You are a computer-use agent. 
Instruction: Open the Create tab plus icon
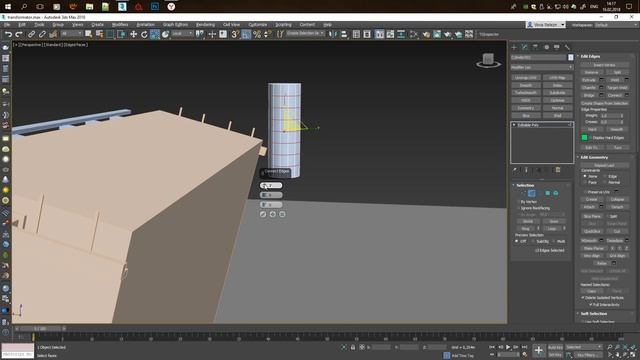tap(514, 47)
